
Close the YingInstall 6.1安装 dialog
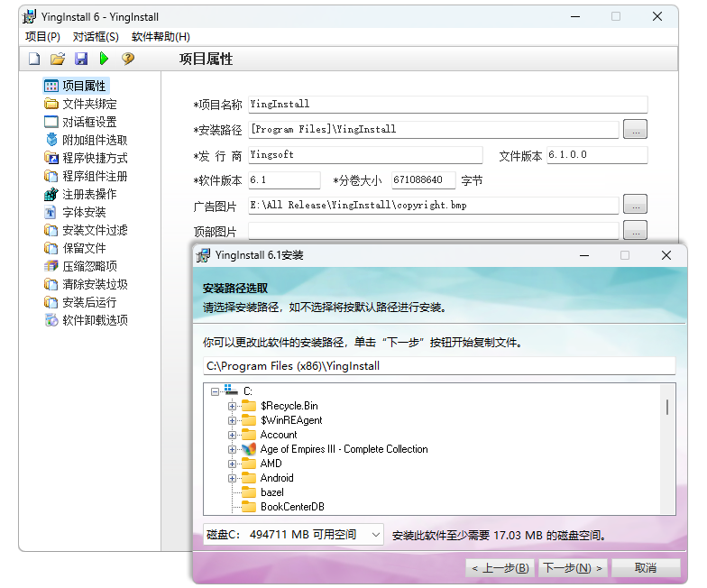pos(666,255)
